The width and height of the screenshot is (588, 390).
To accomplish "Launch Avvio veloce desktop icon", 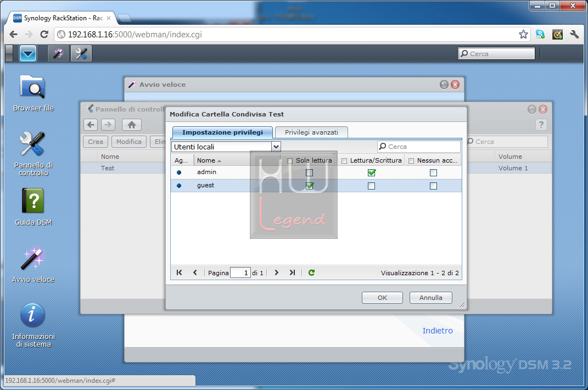I will click(33, 264).
